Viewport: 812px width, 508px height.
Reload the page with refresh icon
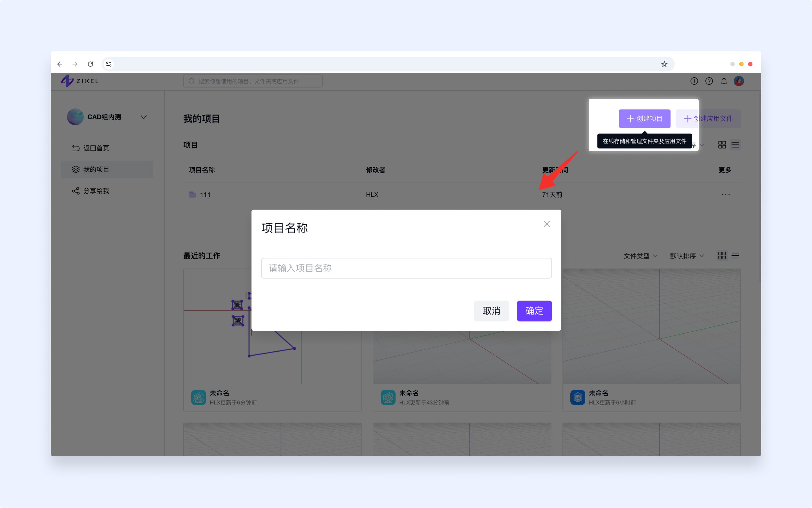pos(91,64)
